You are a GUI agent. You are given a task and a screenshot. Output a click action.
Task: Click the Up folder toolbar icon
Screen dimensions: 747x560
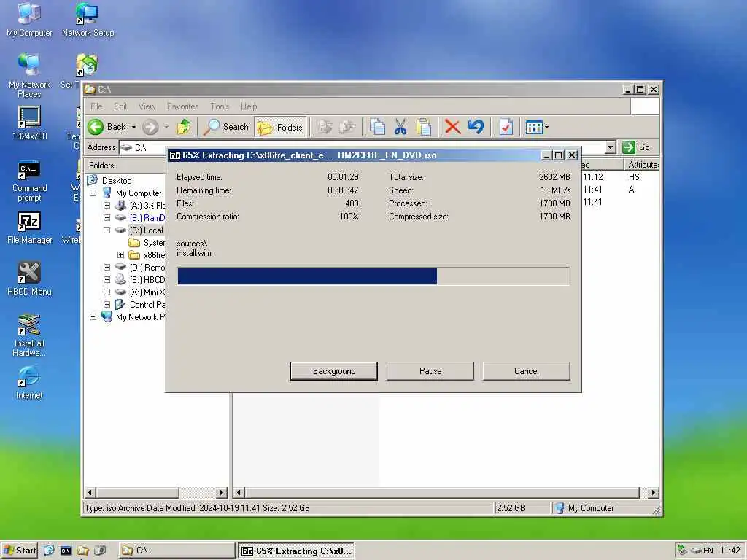[184, 127]
